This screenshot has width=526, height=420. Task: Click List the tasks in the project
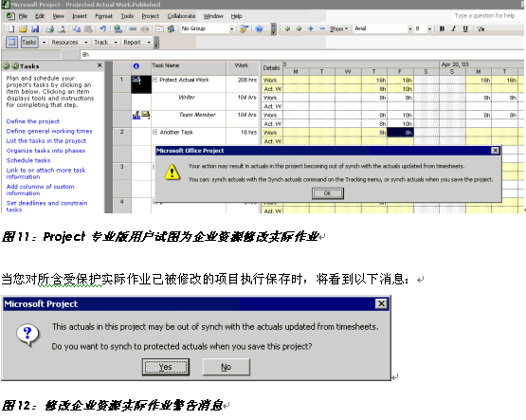point(46,141)
